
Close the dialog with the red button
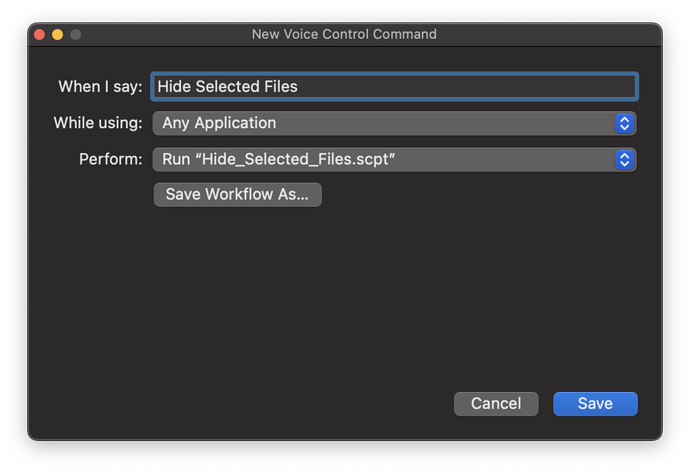coord(40,34)
